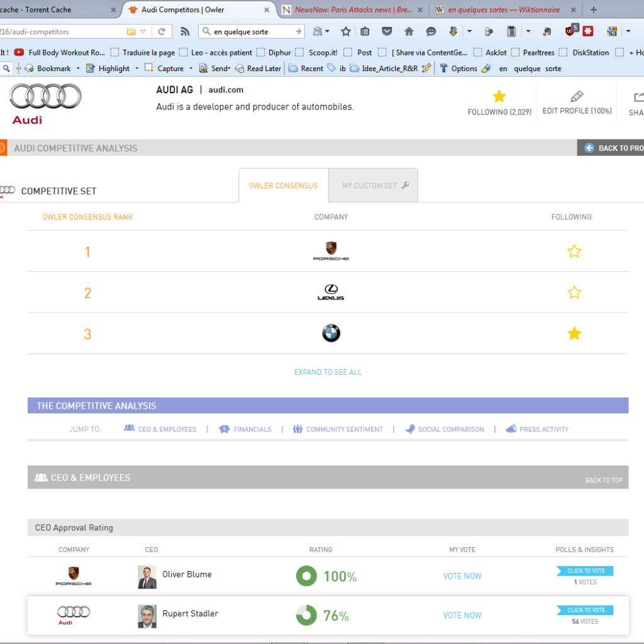This screenshot has width=644, height=644.
Task: Click the Porsche logo in competitive set
Action: [331, 251]
